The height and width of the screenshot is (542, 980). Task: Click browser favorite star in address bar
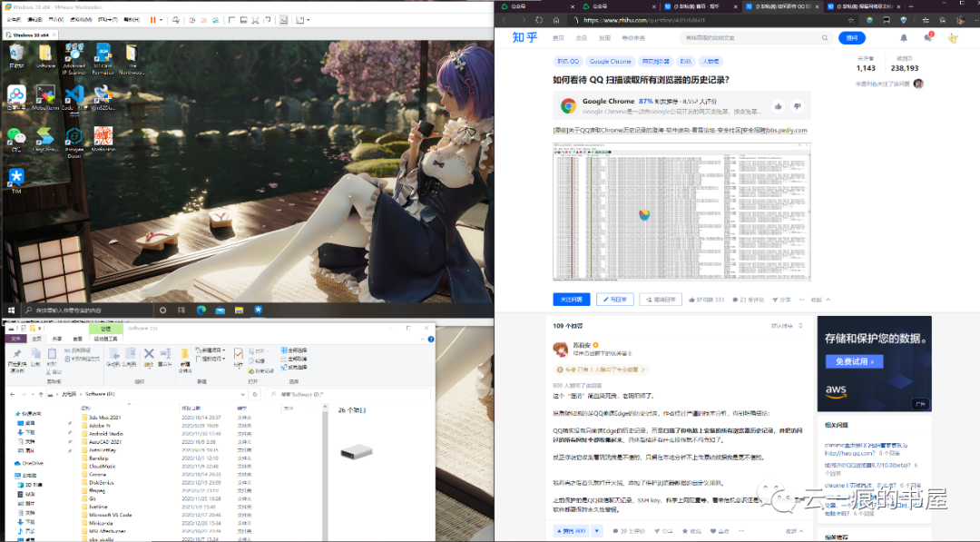pos(850,20)
